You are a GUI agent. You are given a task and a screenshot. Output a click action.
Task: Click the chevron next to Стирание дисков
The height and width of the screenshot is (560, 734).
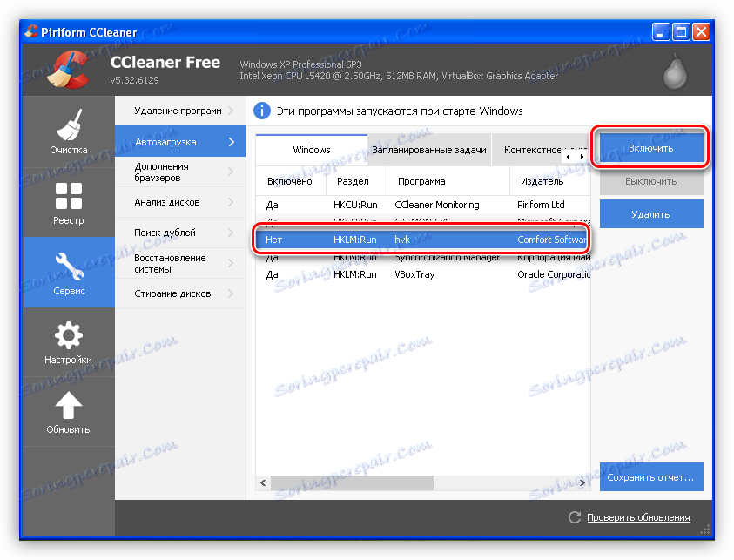[x=231, y=293]
